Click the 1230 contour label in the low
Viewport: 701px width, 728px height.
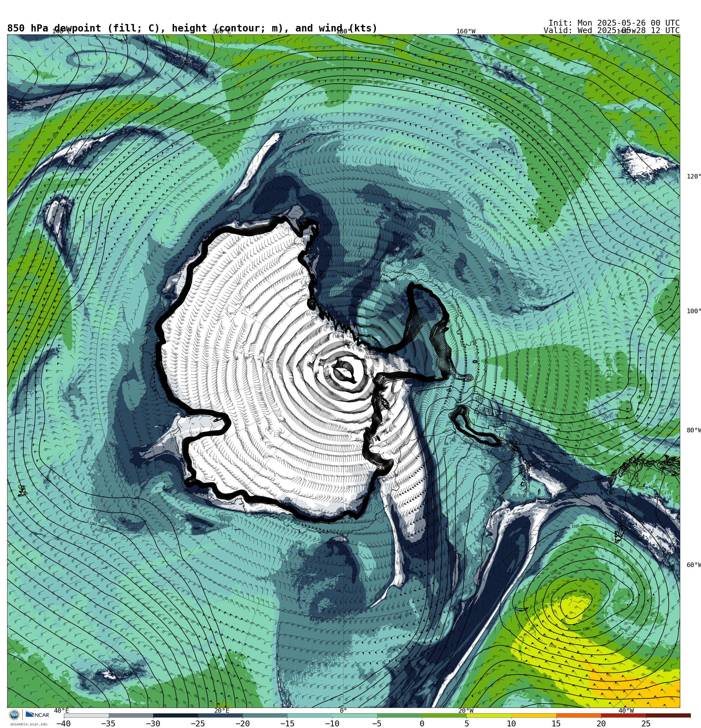point(583,580)
